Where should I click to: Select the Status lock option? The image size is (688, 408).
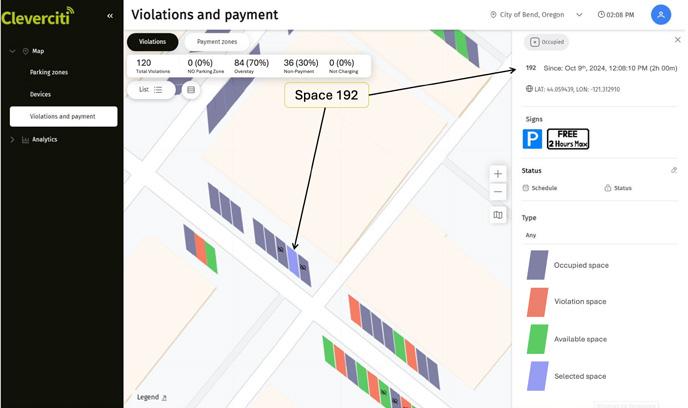618,188
